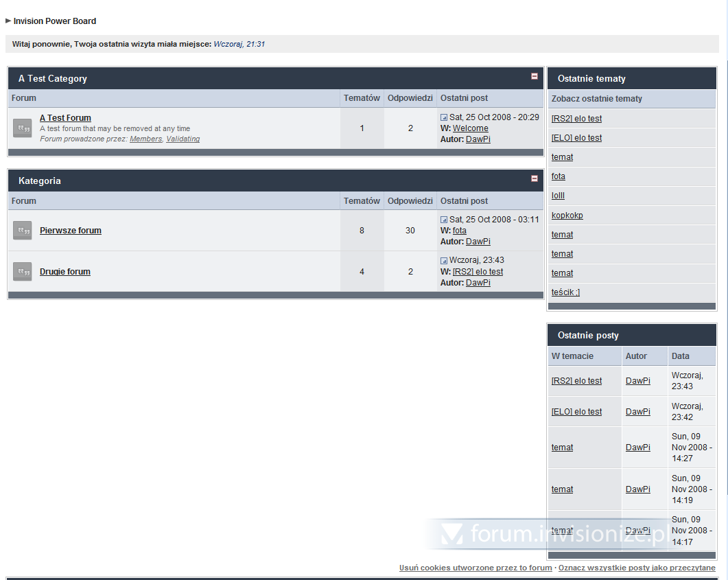This screenshot has height=580, width=728.
Task: Open the A Test Forum link
Action: [65, 118]
